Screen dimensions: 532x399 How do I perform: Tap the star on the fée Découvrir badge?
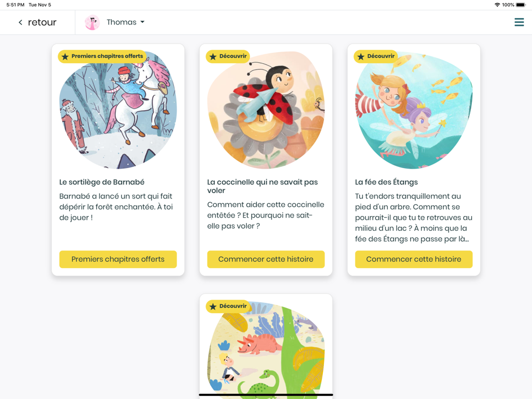(361, 56)
